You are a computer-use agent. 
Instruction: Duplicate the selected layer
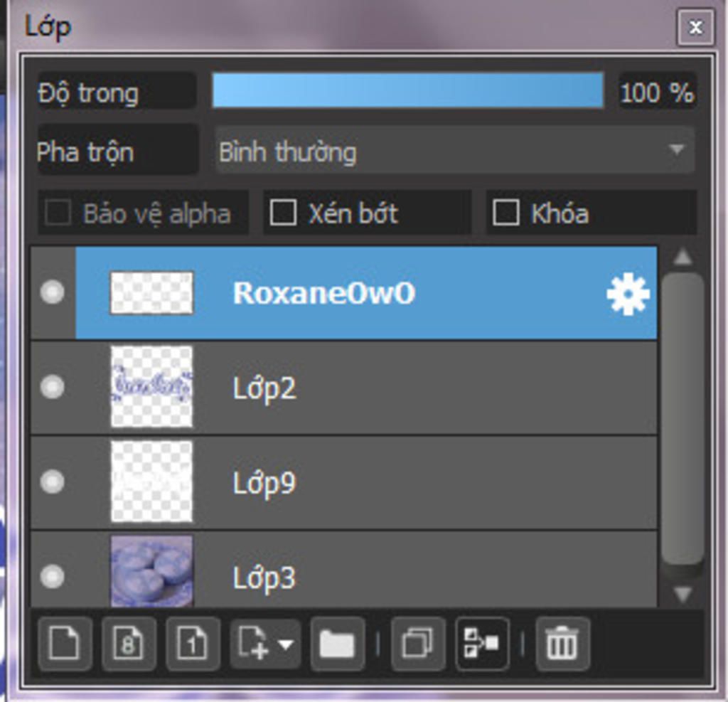click(418, 644)
